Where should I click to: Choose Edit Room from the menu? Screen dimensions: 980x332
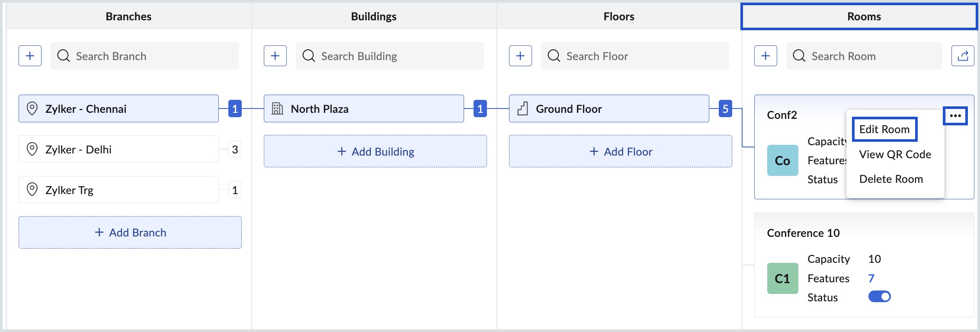pos(884,129)
